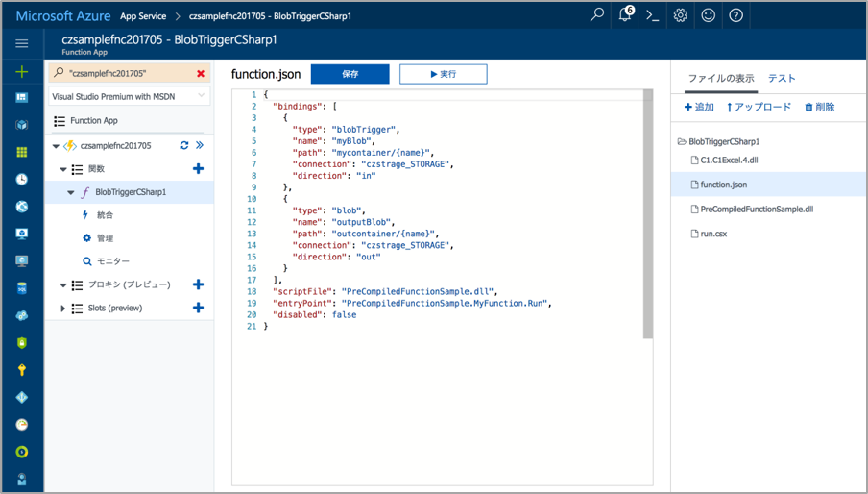Click アップロード (Upload) button
Viewport: 868px width, 494px height.
coord(759,107)
